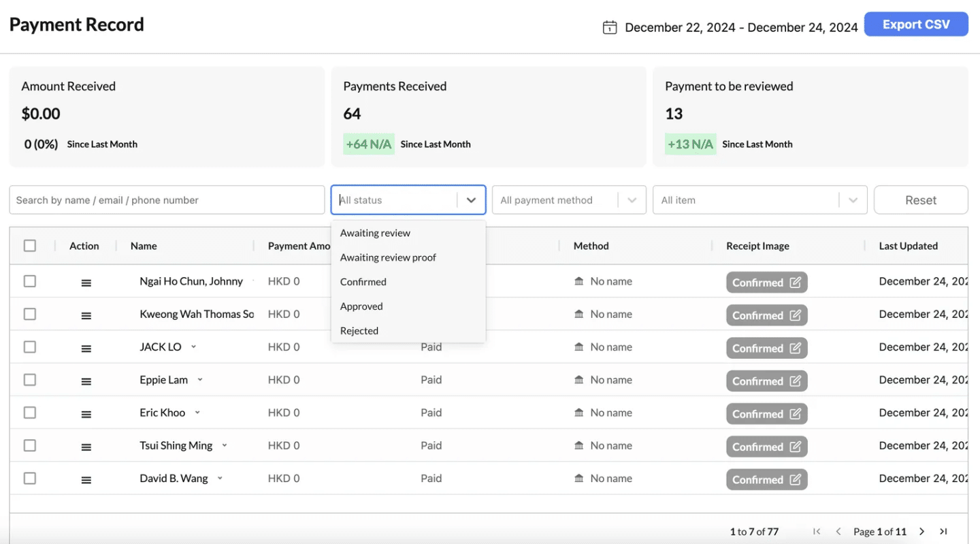This screenshot has height=544, width=980.
Task: Go to the first page of results
Action: 817,531
